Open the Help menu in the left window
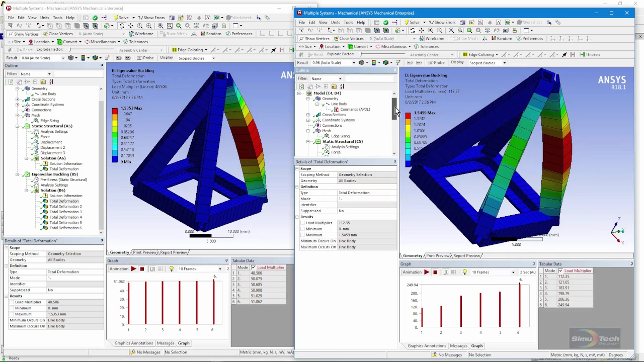644x362 pixels. (x=70, y=18)
